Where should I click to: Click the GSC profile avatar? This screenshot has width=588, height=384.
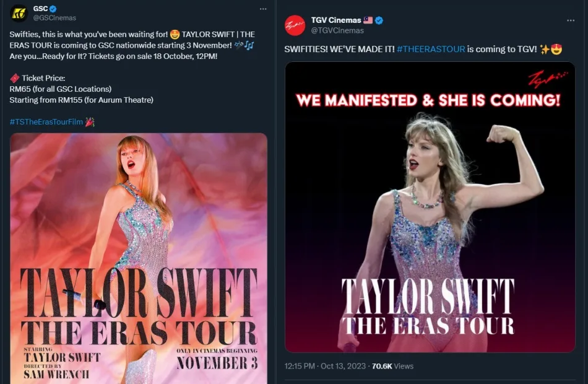click(19, 13)
